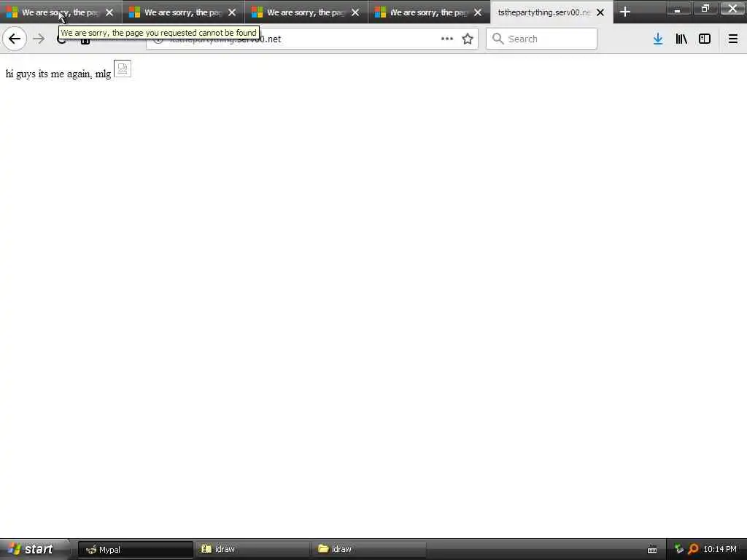
Task: Click into the Search field
Action: 541,39
